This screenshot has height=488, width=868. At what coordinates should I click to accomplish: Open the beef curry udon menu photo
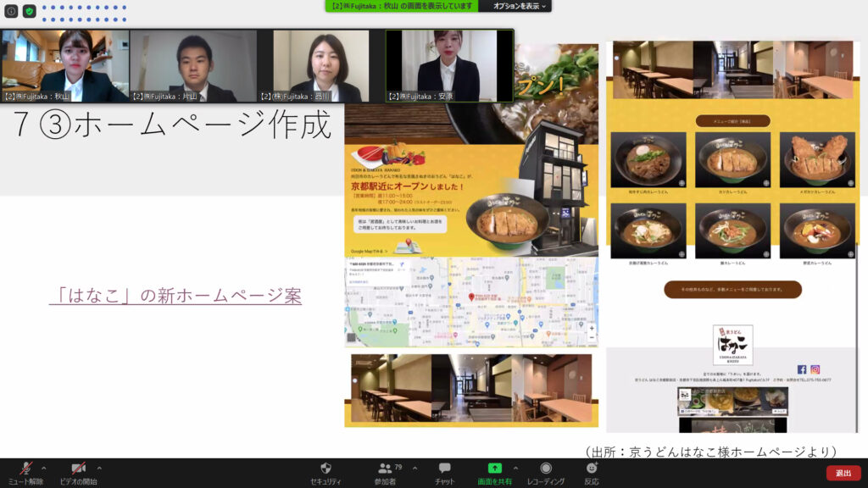tap(648, 160)
